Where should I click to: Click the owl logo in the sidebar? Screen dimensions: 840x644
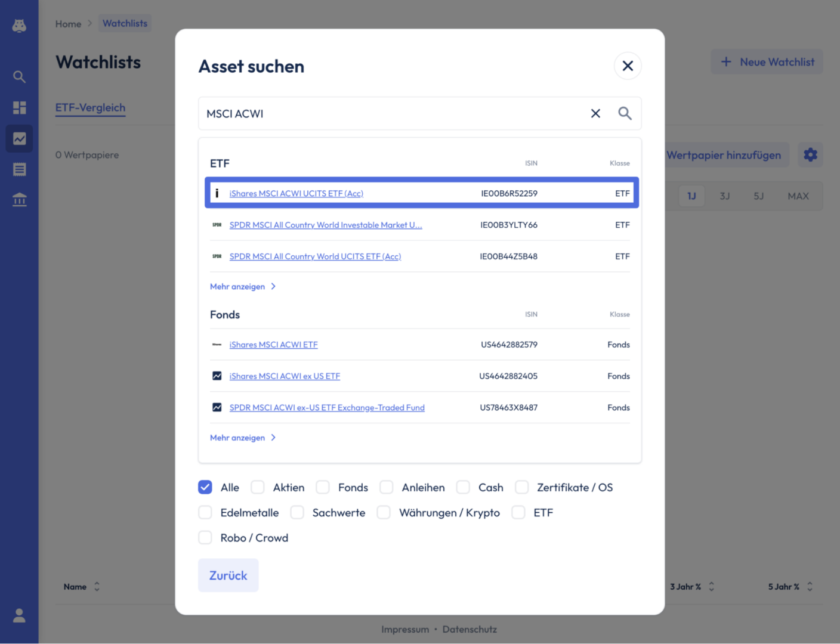19,26
